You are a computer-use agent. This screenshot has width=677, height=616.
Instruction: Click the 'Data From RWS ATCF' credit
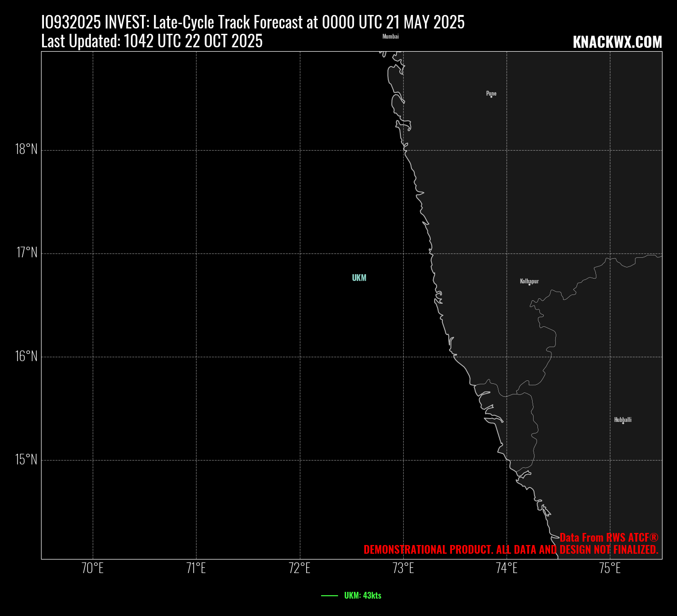point(608,537)
